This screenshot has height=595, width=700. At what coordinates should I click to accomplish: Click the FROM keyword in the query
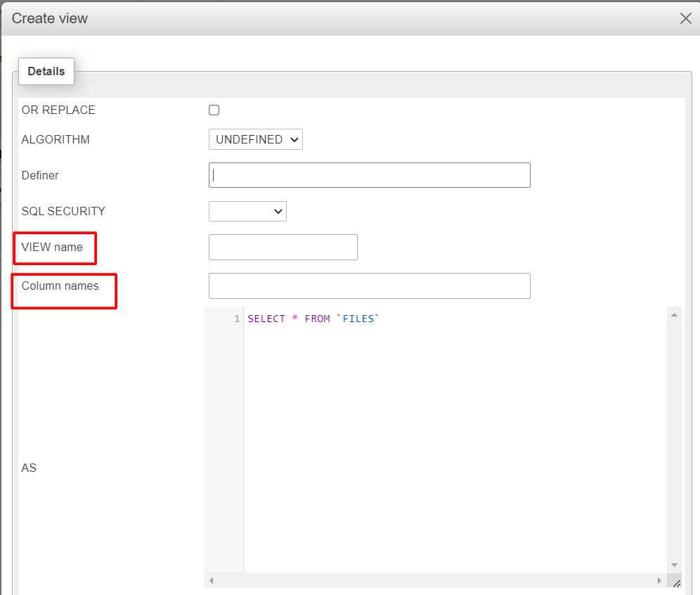point(318,319)
